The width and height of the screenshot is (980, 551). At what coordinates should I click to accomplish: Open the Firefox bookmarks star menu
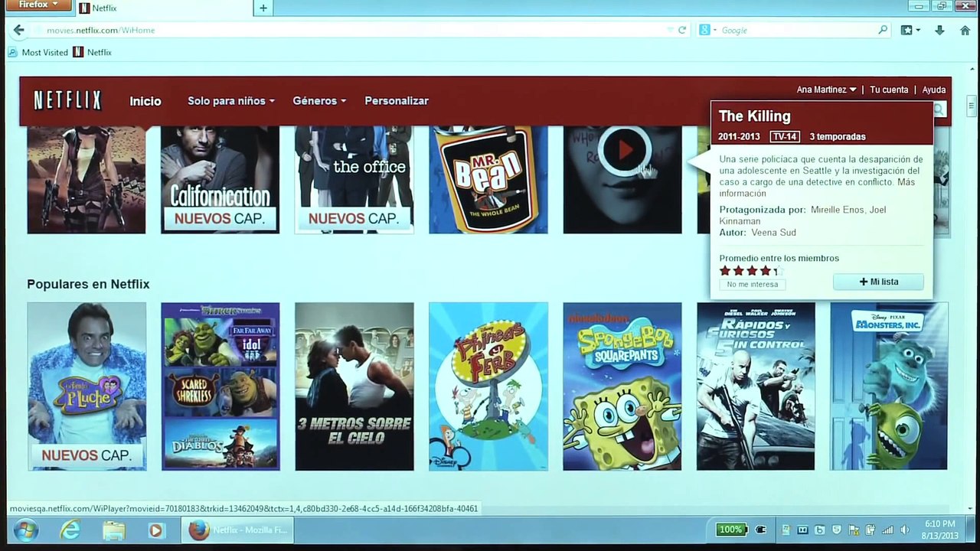click(x=909, y=30)
